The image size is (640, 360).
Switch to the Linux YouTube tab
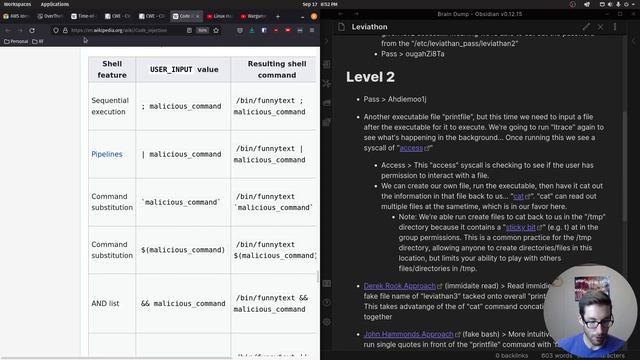coord(220,16)
